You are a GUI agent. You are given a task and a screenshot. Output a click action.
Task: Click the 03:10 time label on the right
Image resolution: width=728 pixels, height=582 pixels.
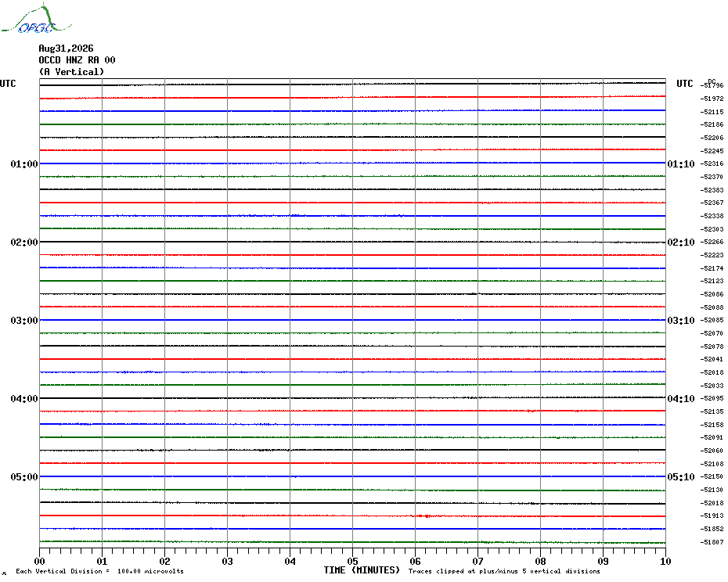681,321
